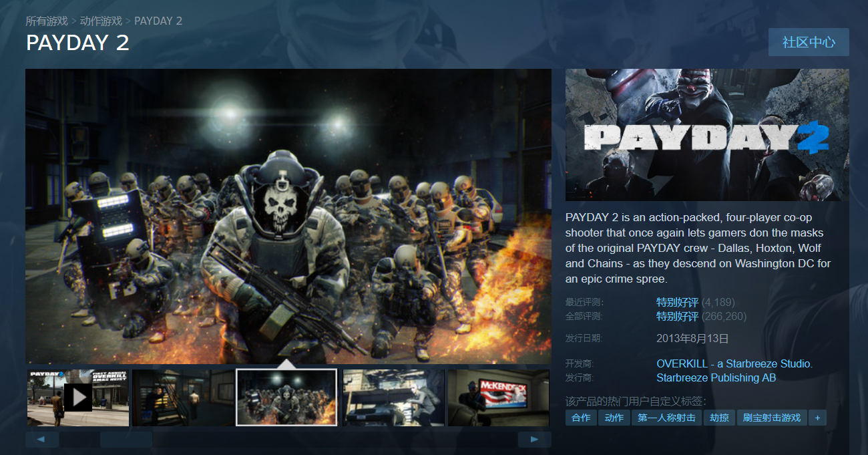The width and height of the screenshot is (868, 455).
Task: Select the car garage screenshot thumbnail
Action: pos(393,397)
